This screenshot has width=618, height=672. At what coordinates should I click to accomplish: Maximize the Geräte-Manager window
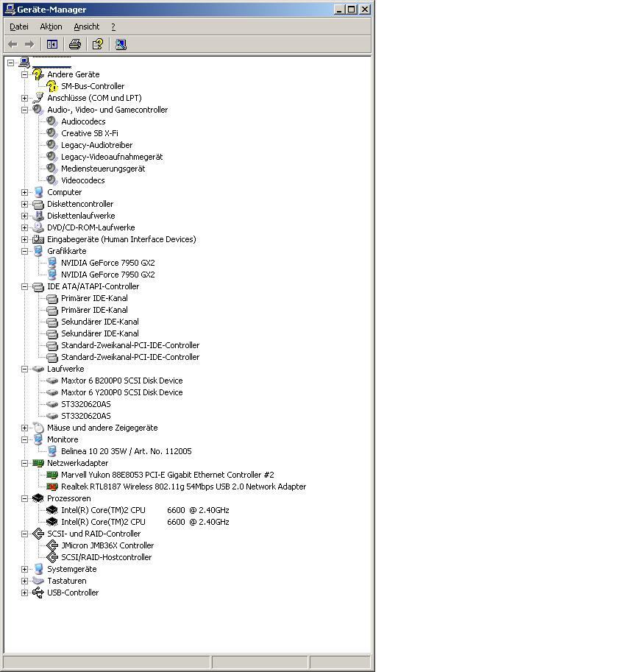click(351, 9)
